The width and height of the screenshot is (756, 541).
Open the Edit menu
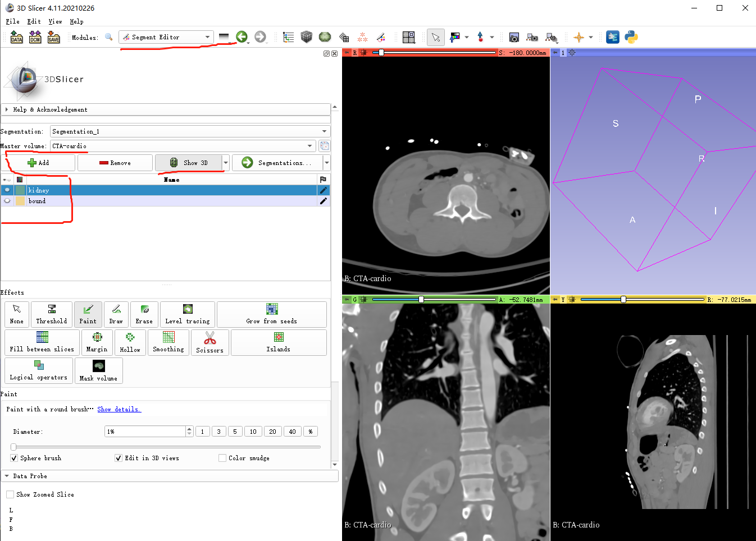(34, 21)
